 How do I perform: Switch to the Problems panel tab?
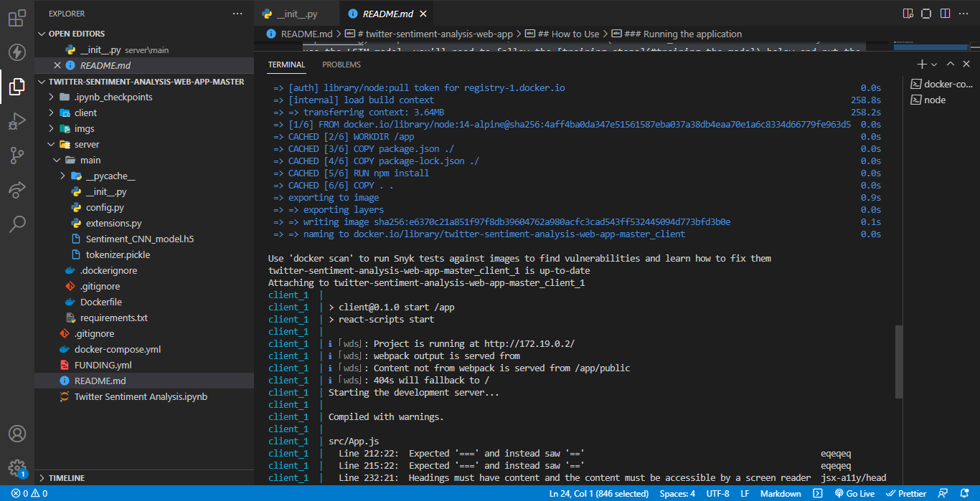point(341,65)
